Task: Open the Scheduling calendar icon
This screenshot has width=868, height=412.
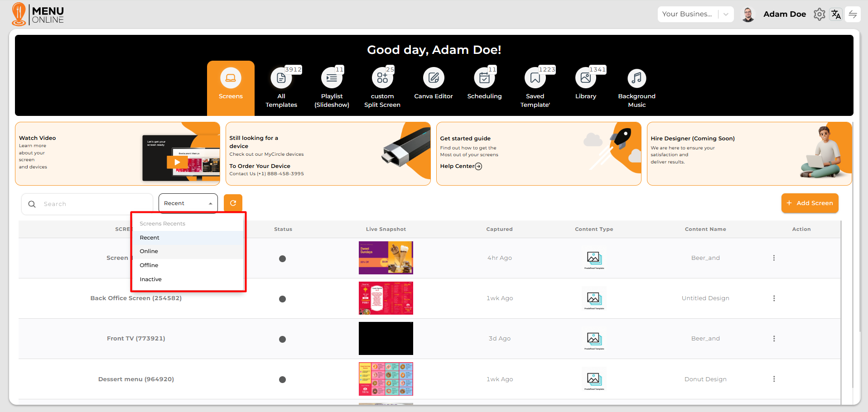Action: (484, 79)
